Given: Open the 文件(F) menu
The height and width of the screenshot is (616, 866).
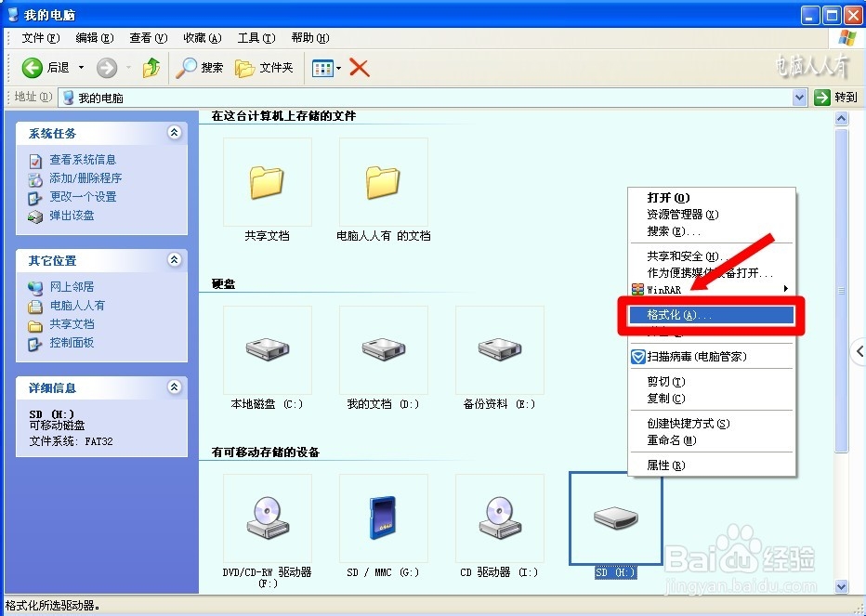Looking at the screenshot, I should click(x=40, y=37).
